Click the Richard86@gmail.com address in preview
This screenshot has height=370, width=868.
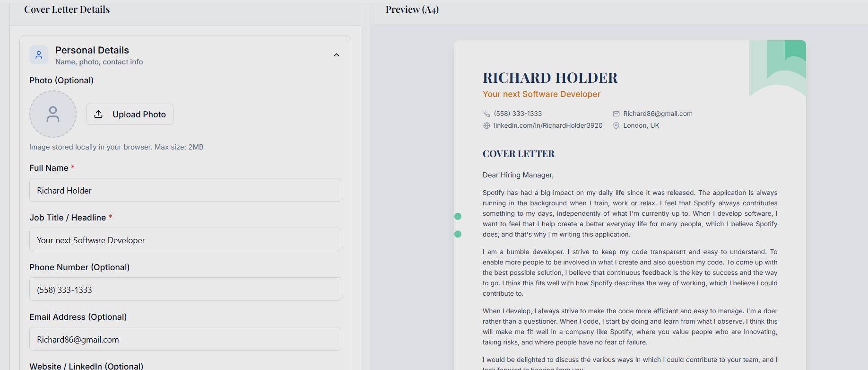click(658, 114)
